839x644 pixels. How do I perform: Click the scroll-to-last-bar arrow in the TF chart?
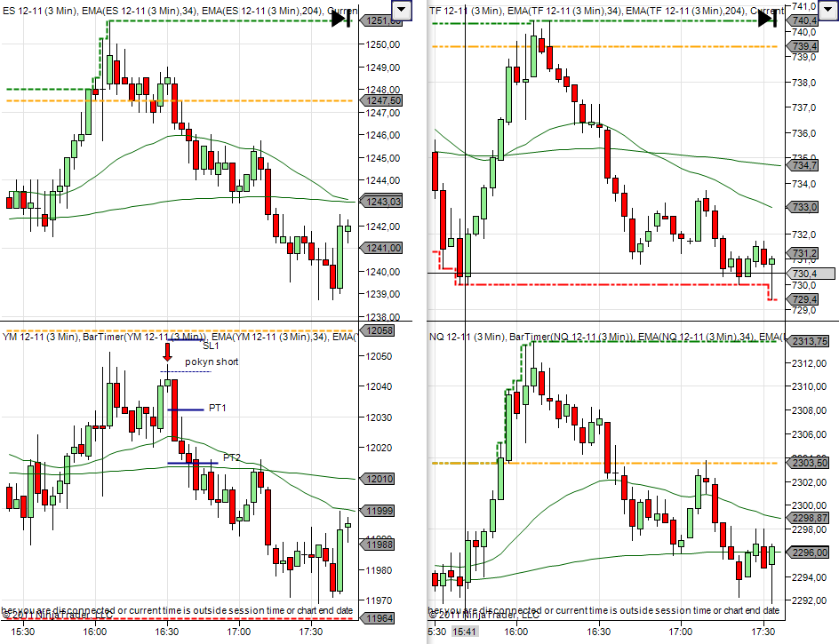768,19
